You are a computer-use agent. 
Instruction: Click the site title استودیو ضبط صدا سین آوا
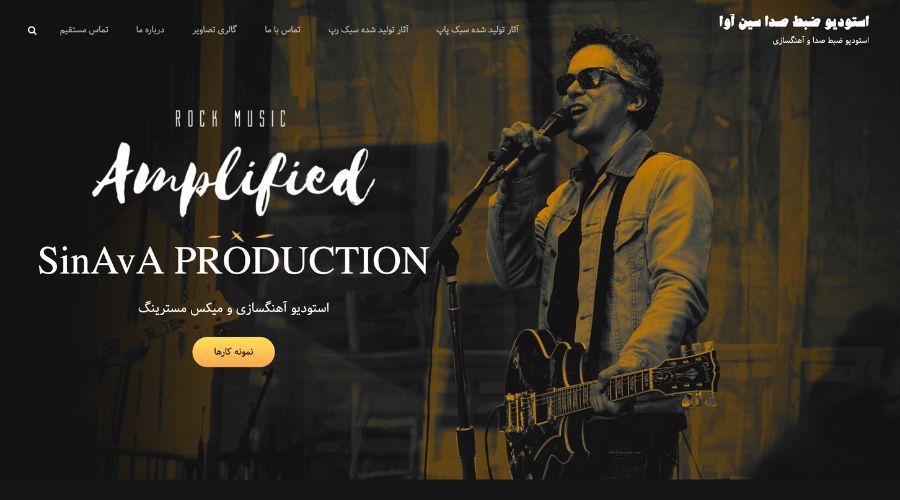[x=794, y=22]
